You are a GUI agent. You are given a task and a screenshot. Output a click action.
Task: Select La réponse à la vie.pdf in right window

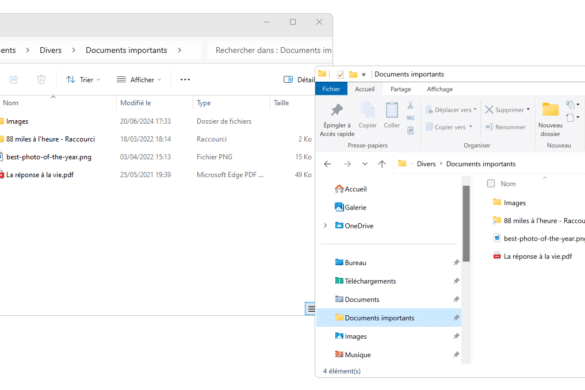[532, 256]
